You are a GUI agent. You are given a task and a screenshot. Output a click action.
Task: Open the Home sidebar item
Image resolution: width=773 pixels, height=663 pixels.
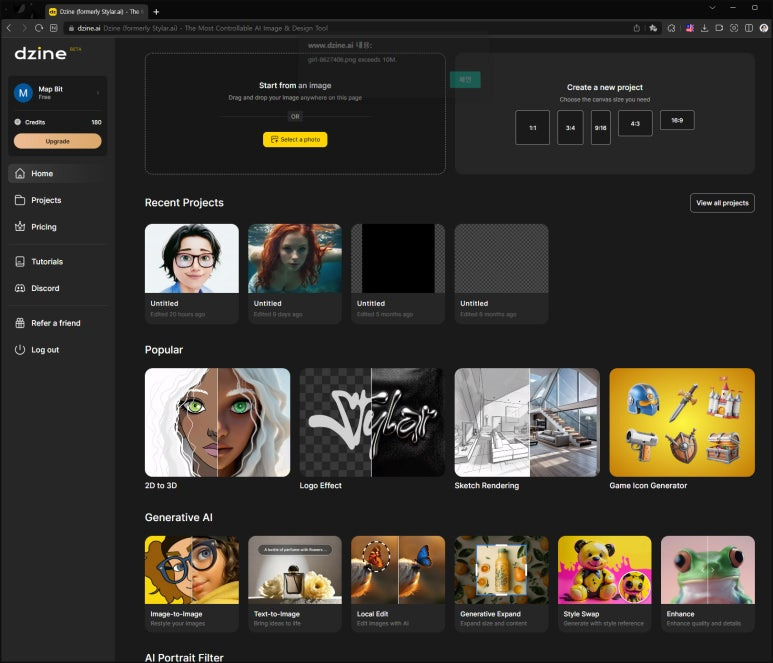pos(58,174)
